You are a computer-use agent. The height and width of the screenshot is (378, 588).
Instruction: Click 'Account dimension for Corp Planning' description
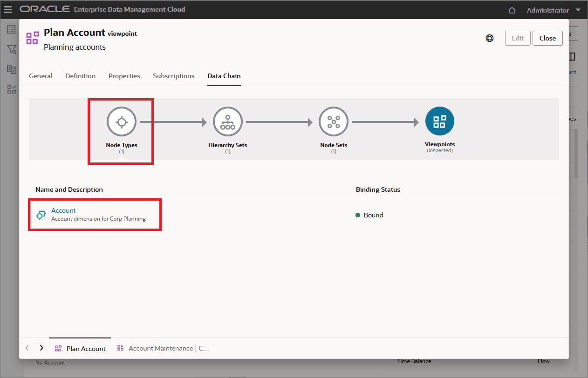[x=98, y=219]
